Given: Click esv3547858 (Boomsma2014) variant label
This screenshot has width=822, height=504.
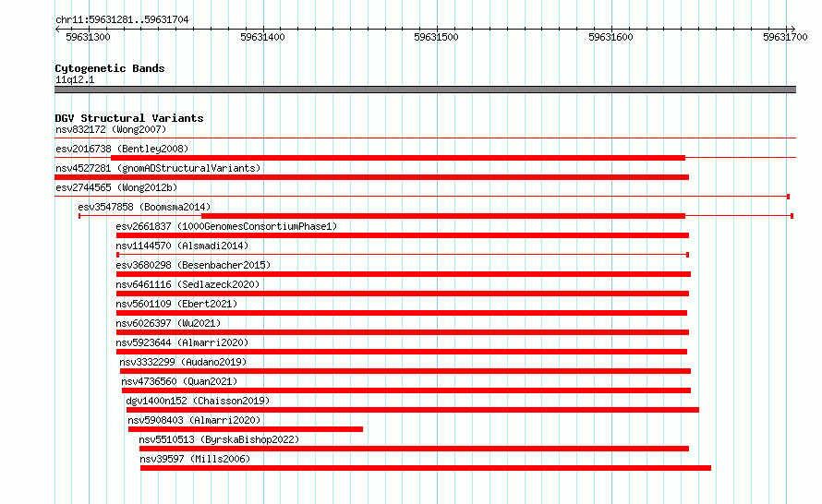Looking at the screenshot, I should pyautogui.click(x=144, y=207).
